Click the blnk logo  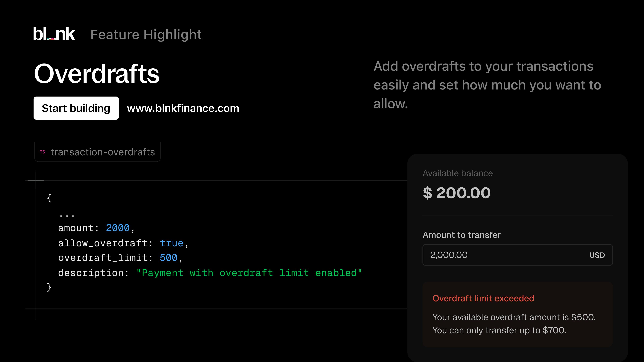click(54, 34)
